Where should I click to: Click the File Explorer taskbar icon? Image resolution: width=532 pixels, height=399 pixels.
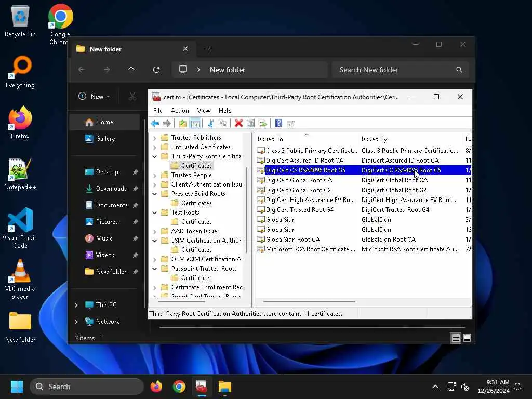click(x=224, y=387)
